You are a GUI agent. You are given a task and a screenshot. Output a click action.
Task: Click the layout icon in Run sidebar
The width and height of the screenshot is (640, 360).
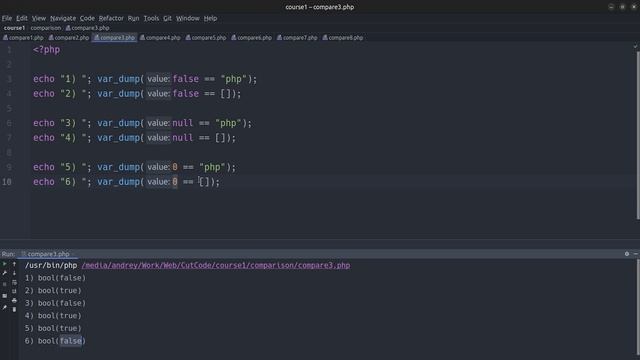pyautogui.click(x=4, y=296)
